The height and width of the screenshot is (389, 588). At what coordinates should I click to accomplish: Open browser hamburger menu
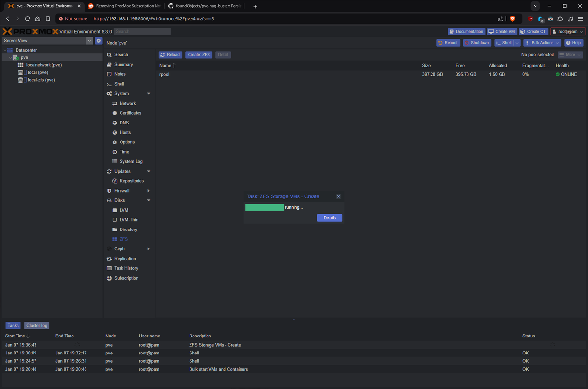coord(580,18)
